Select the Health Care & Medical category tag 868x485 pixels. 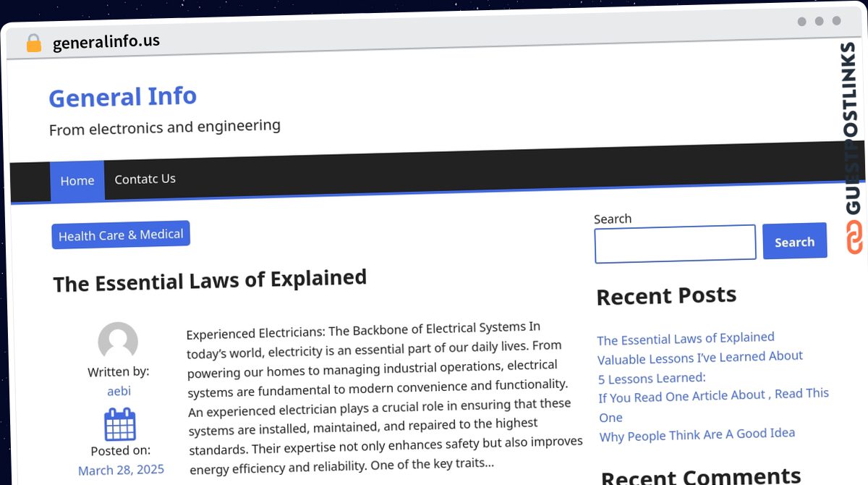pos(121,235)
